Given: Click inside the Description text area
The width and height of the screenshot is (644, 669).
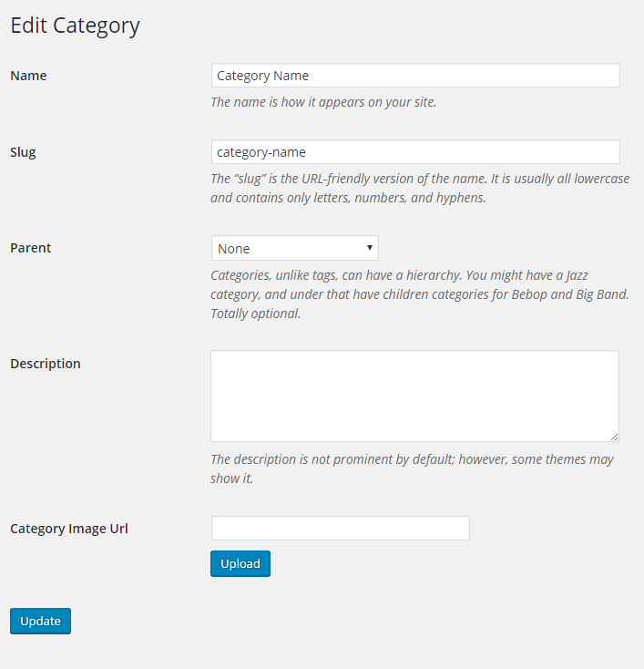Looking at the screenshot, I should (414, 396).
